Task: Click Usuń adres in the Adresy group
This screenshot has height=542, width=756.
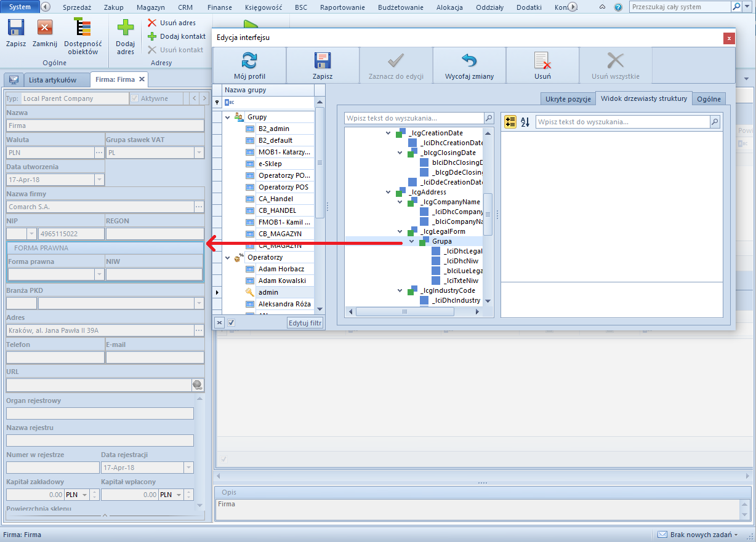Action: tap(172, 23)
